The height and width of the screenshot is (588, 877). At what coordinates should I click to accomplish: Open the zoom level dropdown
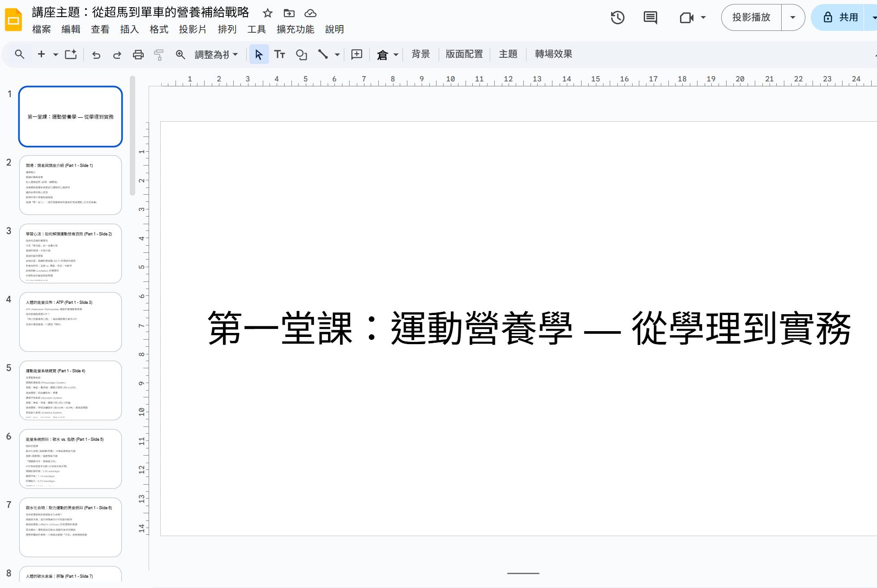216,55
